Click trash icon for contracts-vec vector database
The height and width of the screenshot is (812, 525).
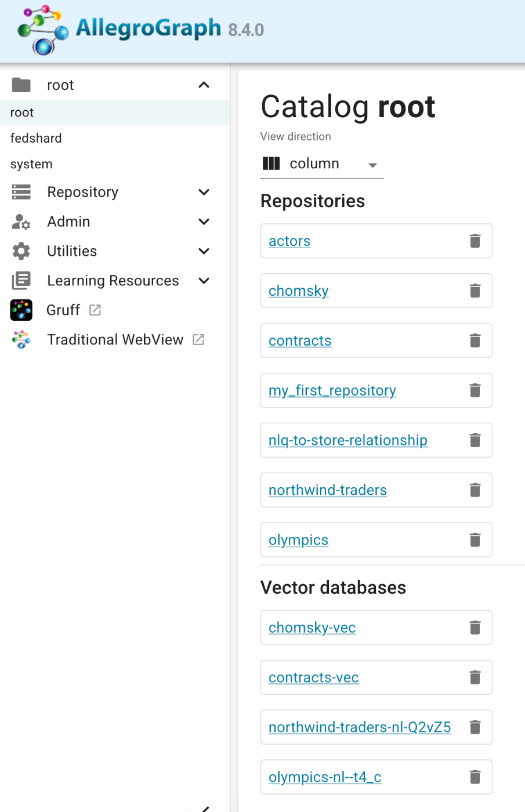[475, 677]
